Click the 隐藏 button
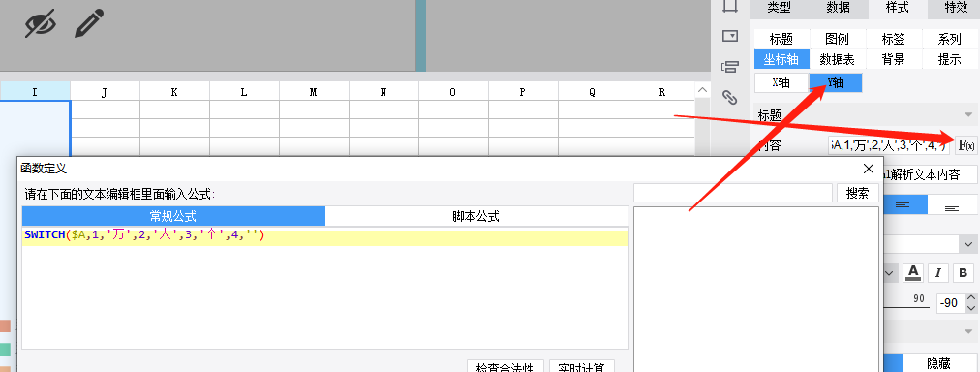This screenshot has height=372, width=980. pos(938,362)
